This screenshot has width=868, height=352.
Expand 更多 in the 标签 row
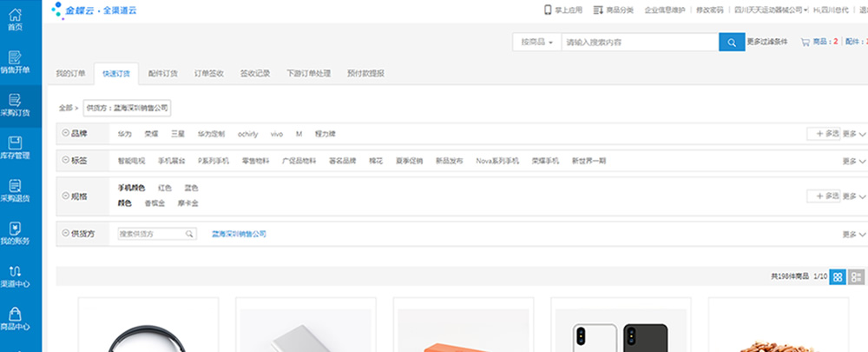853,162
